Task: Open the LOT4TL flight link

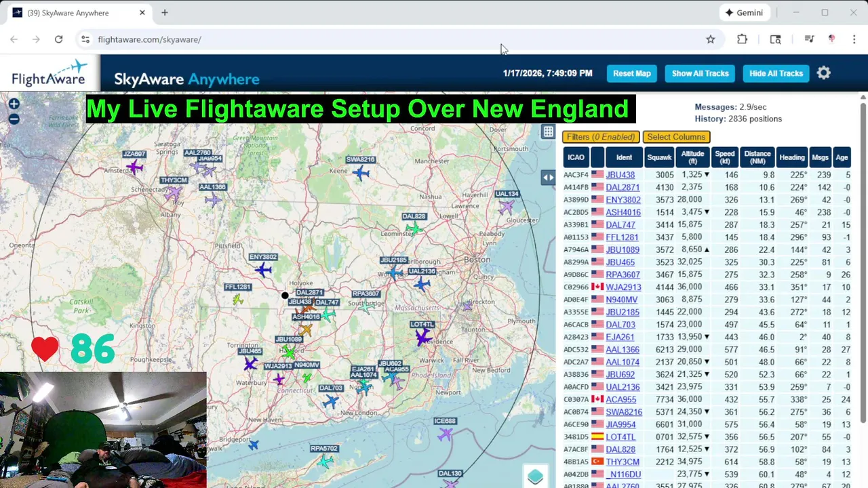Action: pyautogui.click(x=620, y=437)
